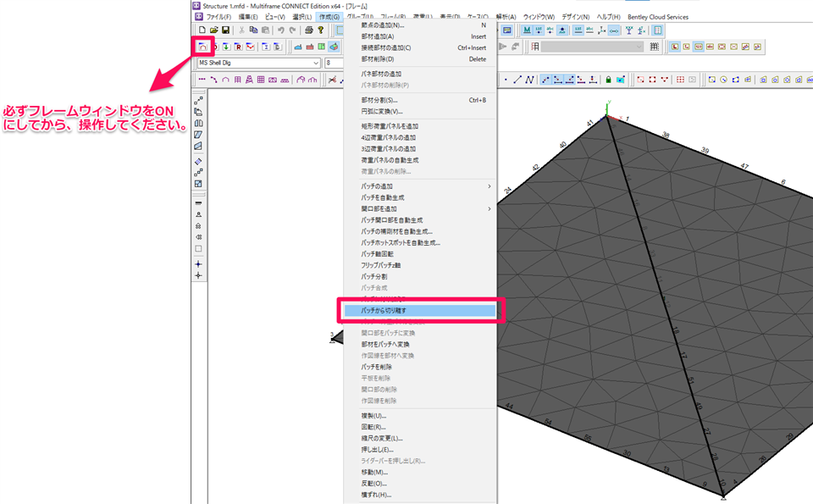Click the red dotted grid patch icon
The width and height of the screenshot is (813, 504).
[680, 80]
